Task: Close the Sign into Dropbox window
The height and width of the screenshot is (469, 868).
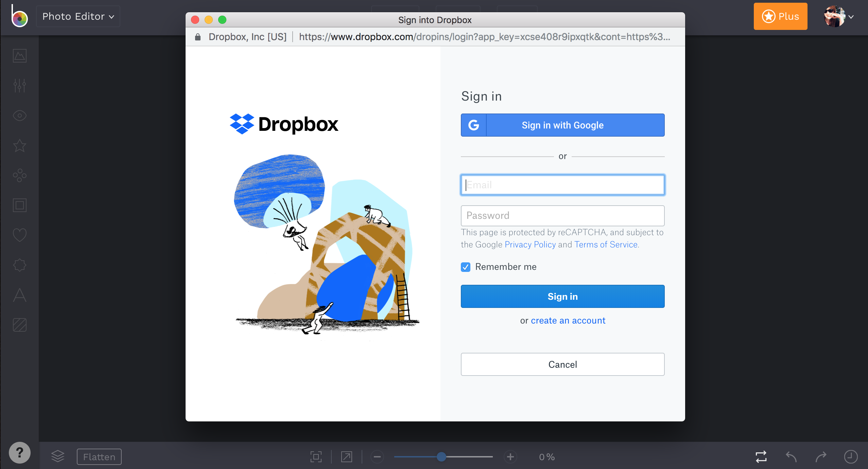Action: (x=195, y=20)
